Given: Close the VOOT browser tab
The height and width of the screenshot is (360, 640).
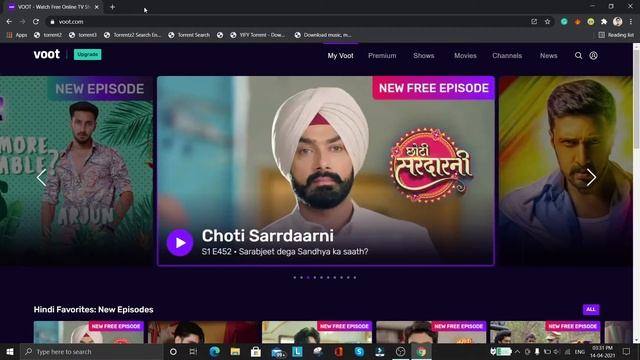Looking at the screenshot, I should point(97,7).
